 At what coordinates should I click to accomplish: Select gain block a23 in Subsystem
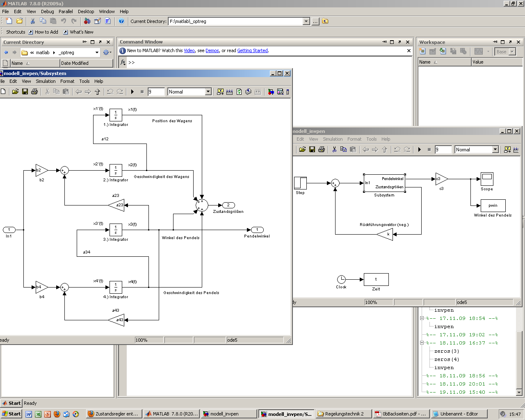116,205
